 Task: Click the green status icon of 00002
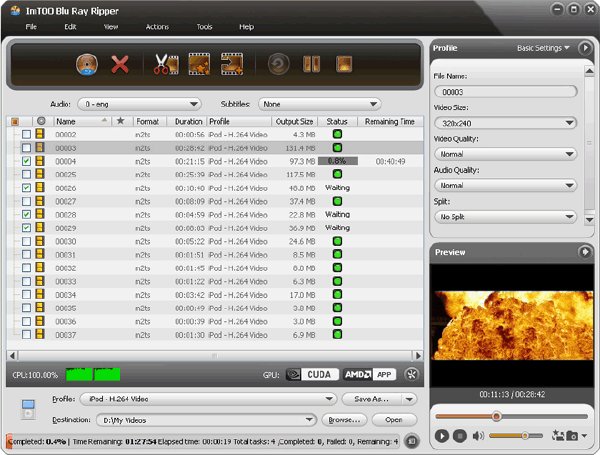pos(337,134)
